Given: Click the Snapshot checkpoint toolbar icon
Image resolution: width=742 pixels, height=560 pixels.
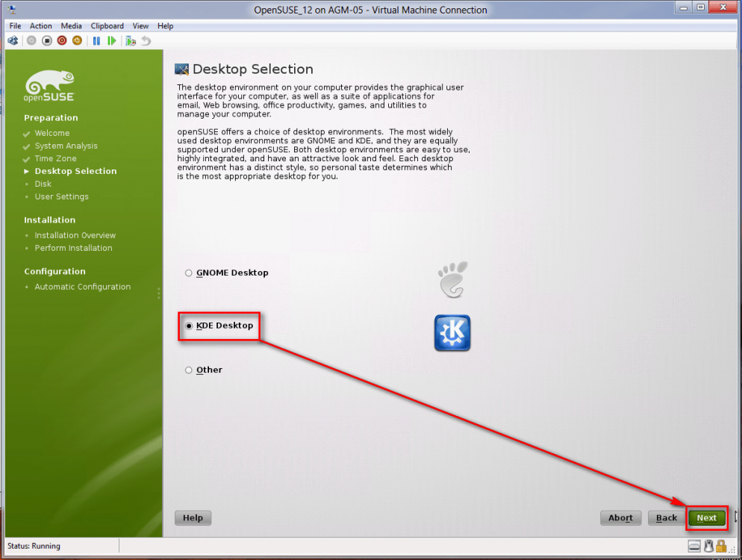Looking at the screenshot, I should 131,41.
